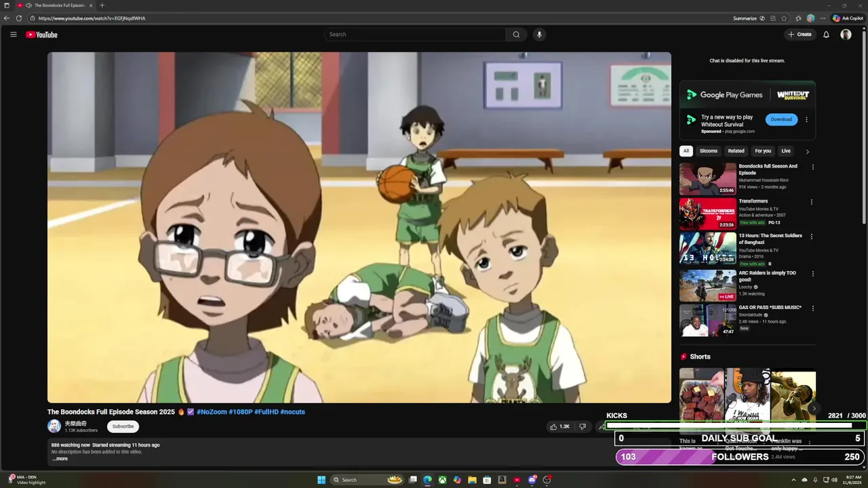Click the browser address bar URL
This screenshot has width=868, height=488.
[92, 18]
